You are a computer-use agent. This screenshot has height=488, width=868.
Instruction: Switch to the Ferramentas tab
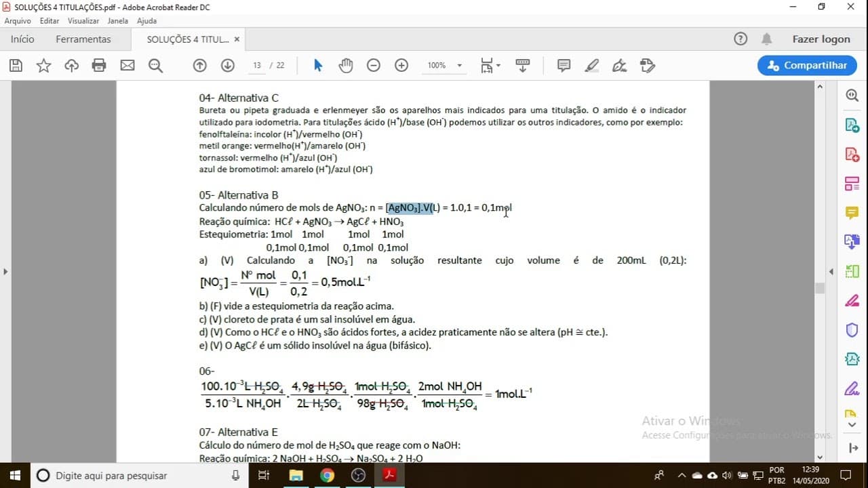tap(83, 39)
